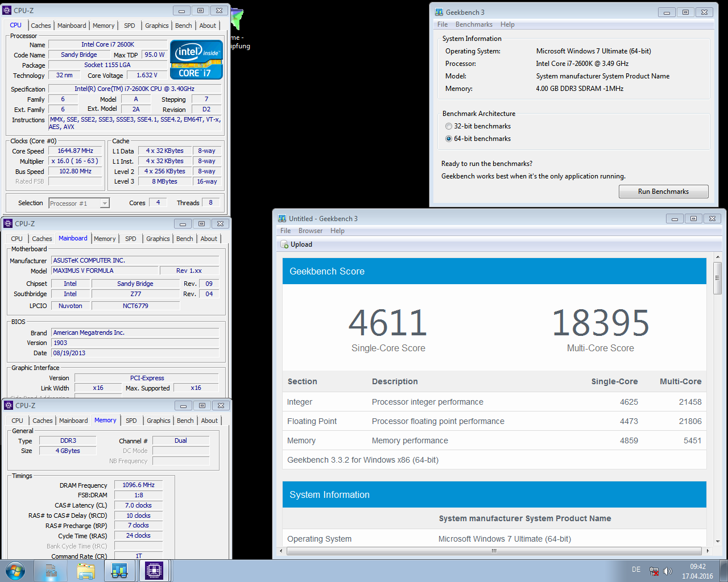Open the volume speaker tray icon
The image size is (728, 582).
(x=668, y=571)
